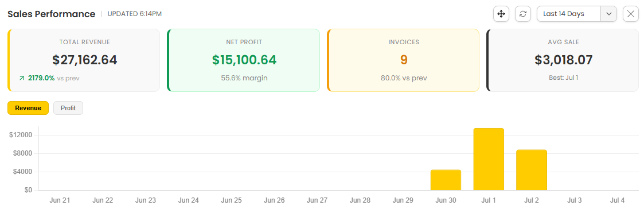Open the Avg Sale card
The width and height of the screenshot is (644, 213).
[563, 60]
